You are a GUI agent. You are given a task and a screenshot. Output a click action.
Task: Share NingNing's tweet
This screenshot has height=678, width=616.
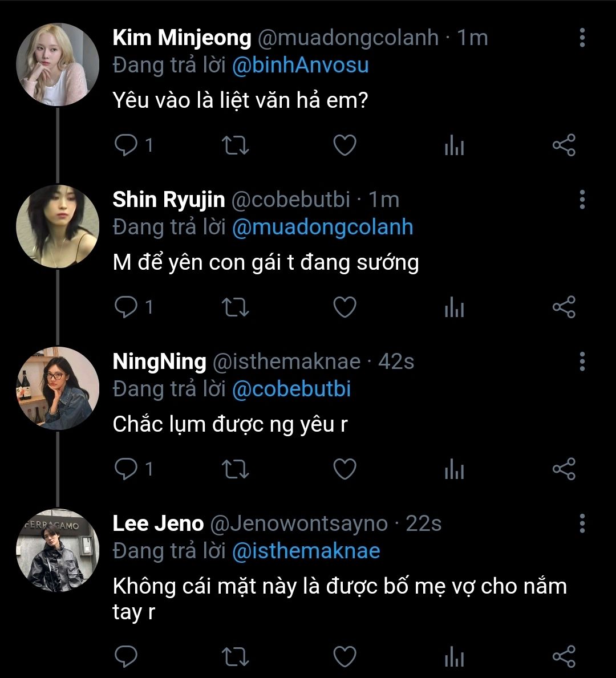564,469
